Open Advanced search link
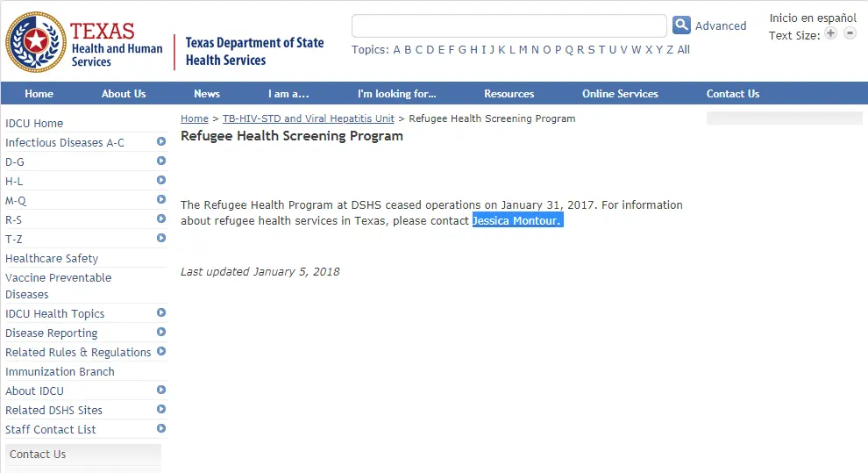Screen dimensions: 868x473 (721, 26)
